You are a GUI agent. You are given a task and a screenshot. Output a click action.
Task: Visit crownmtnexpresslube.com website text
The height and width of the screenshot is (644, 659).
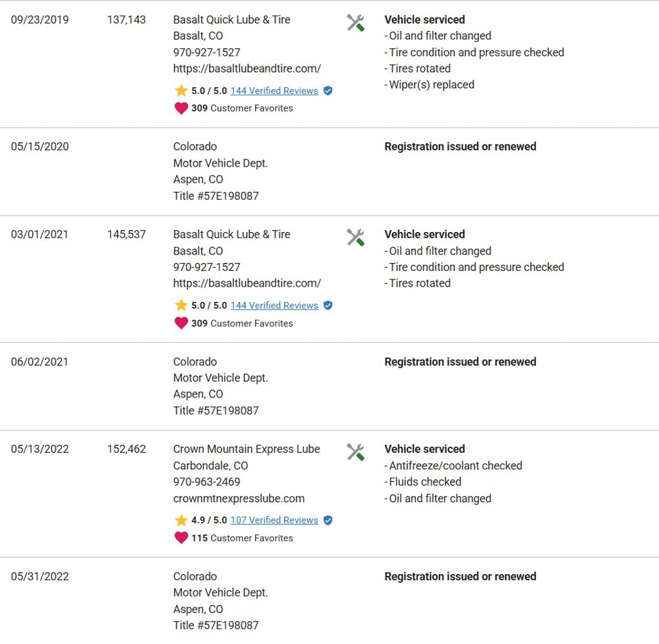(x=239, y=498)
